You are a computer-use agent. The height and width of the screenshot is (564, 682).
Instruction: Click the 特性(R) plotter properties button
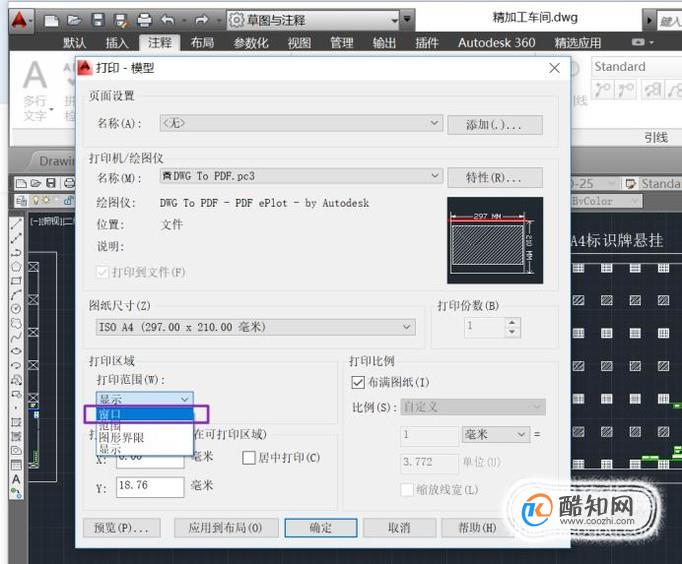coord(495,178)
